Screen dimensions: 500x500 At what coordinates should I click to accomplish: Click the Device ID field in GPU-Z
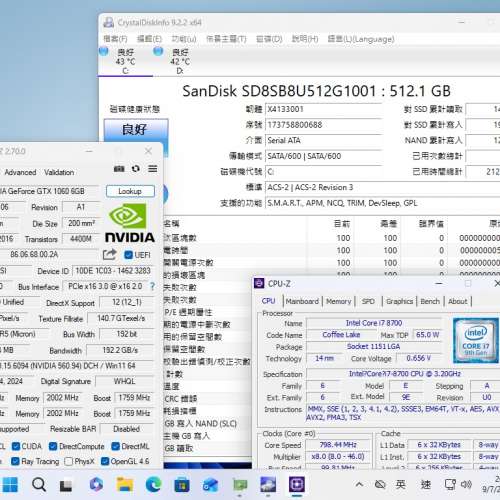tap(113, 271)
